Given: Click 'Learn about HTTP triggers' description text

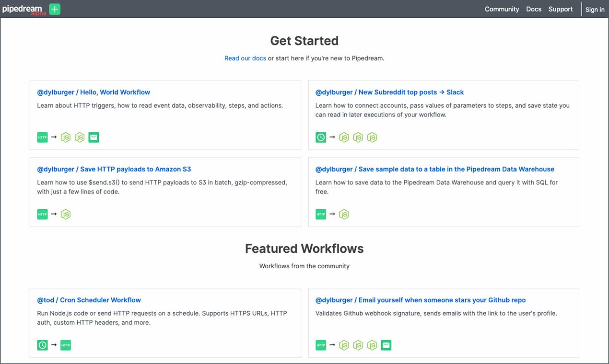Looking at the screenshot, I should (x=160, y=105).
